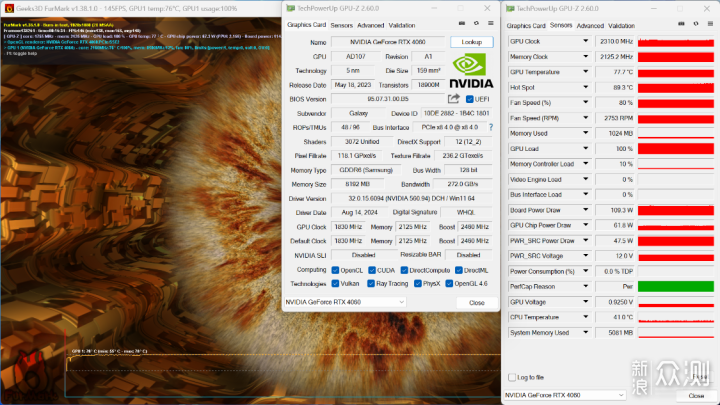Toggle the CUDA checkbox
The image size is (720, 405).
[372, 270]
